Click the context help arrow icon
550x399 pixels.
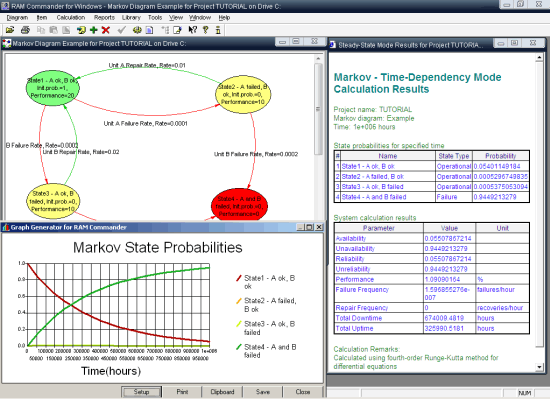[x=193, y=30]
